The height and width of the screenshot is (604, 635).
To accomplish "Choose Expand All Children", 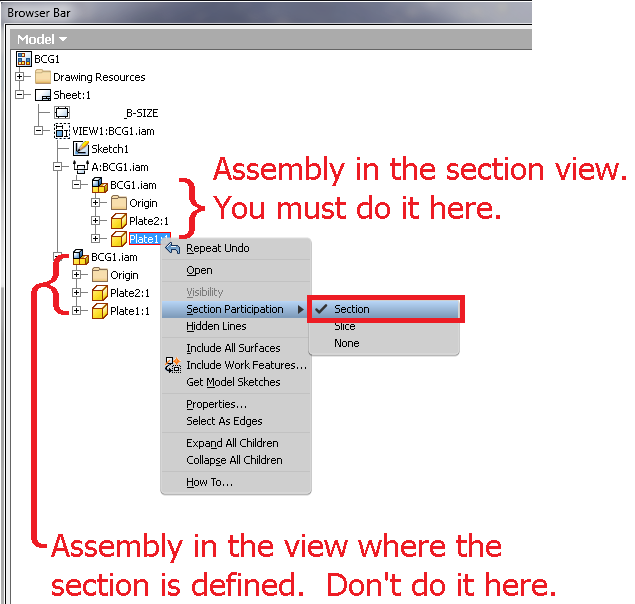I will (236, 443).
